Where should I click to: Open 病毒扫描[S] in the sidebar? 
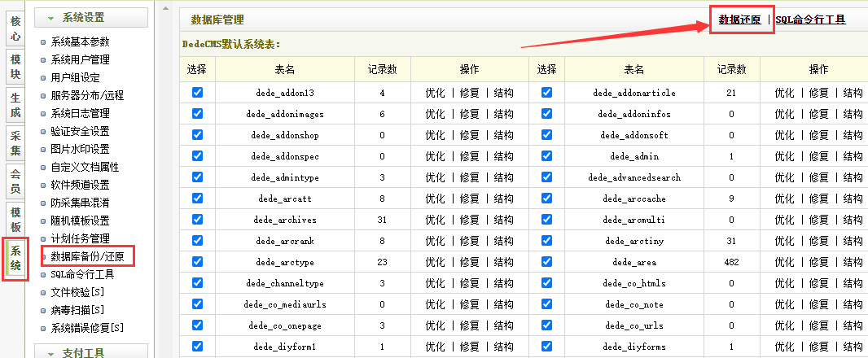point(77,310)
